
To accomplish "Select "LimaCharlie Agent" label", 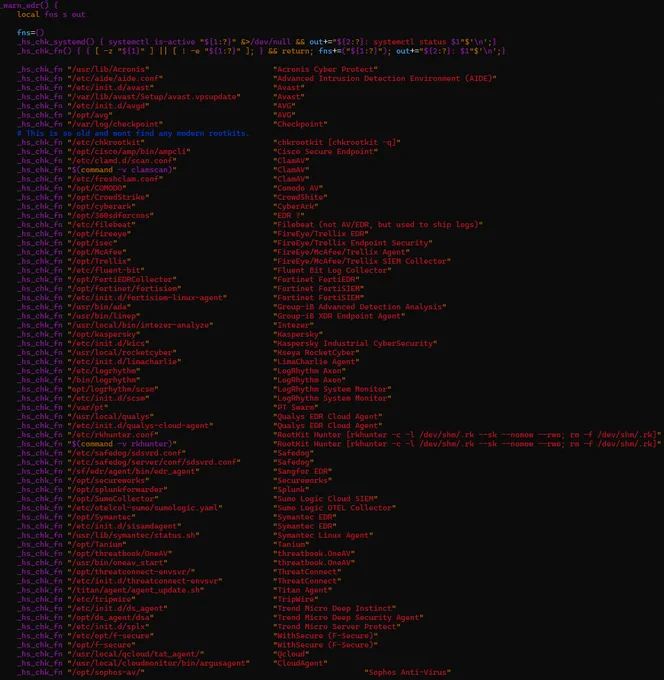I will tap(316, 361).
